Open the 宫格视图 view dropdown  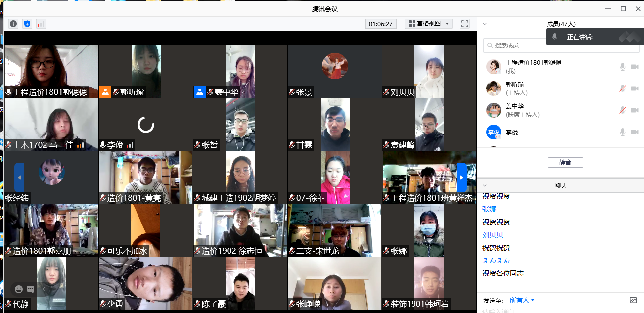tap(428, 24)
